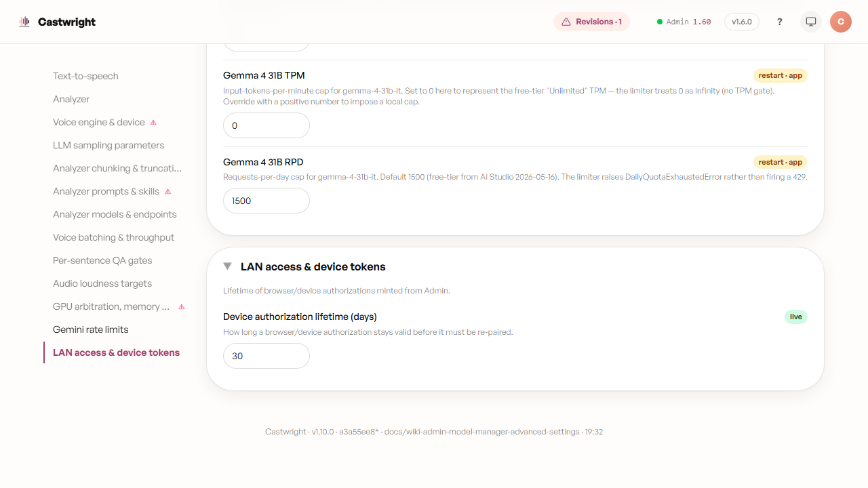This screenshot has width=868, height=488.
Task: Go to Text-to-speech settings section
Action: point(85,76)
